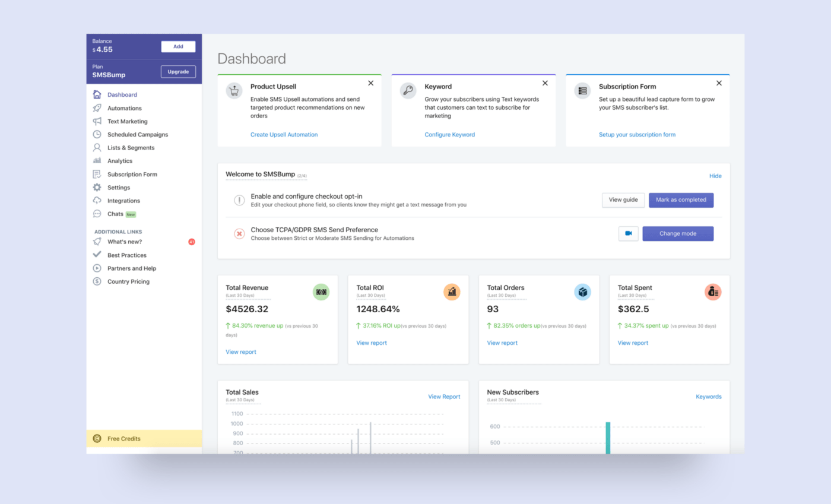Click the Add balance button
The height and width of the screenshot is (504, 831).
178,46
